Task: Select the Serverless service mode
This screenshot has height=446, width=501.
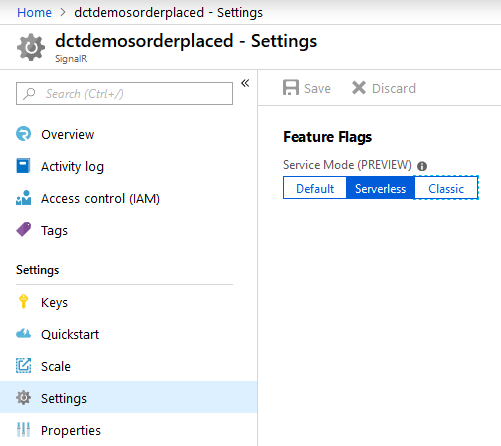Action: tap(380, 188)
